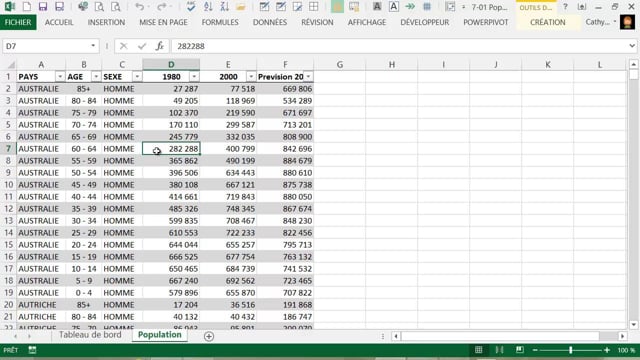Screen dimensions: 640x360
Task: Sort descending Z to A icon
Action: 224,7
